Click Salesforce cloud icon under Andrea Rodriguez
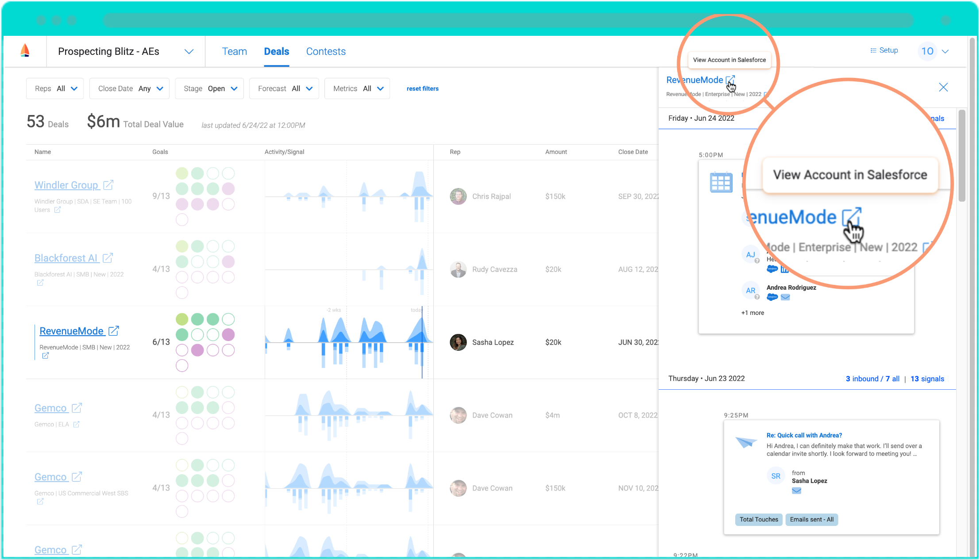The image size is (980, 560). (x=772, y=297)
